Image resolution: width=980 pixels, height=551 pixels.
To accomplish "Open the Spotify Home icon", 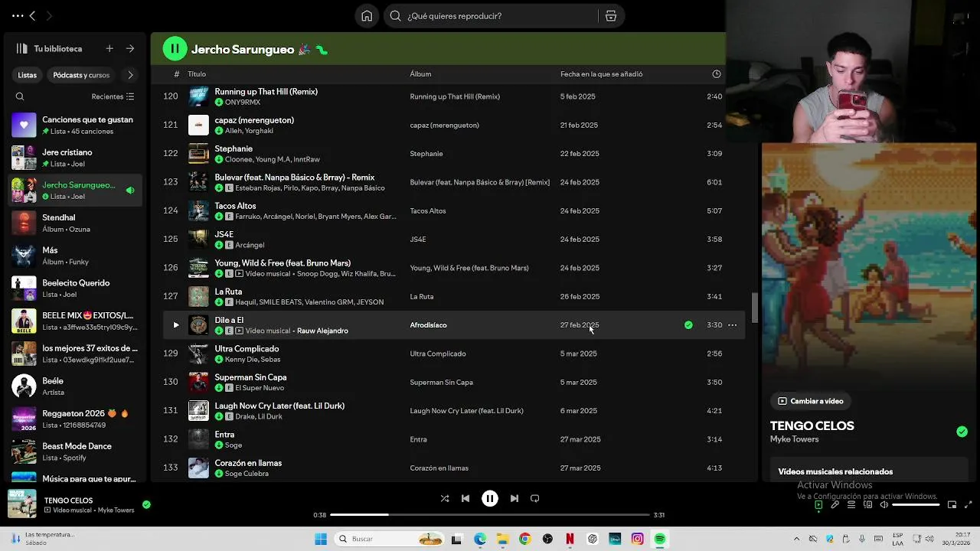I will point(367,16).
